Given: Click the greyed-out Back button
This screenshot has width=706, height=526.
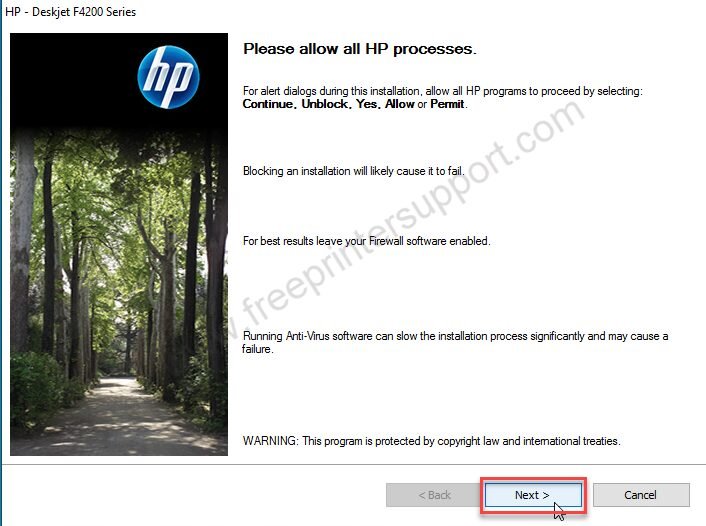Looking at the screenshot, I should (434, 495).
